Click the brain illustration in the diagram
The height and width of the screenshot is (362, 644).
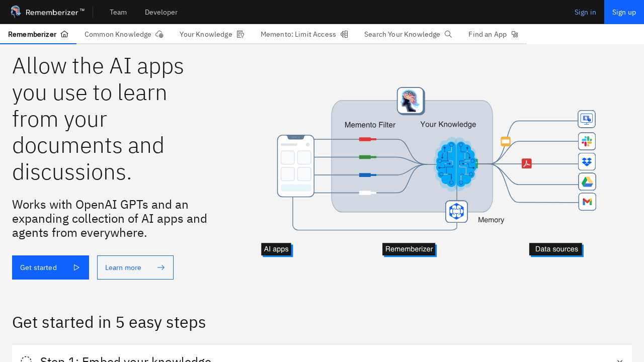click(x=455, y=163)
